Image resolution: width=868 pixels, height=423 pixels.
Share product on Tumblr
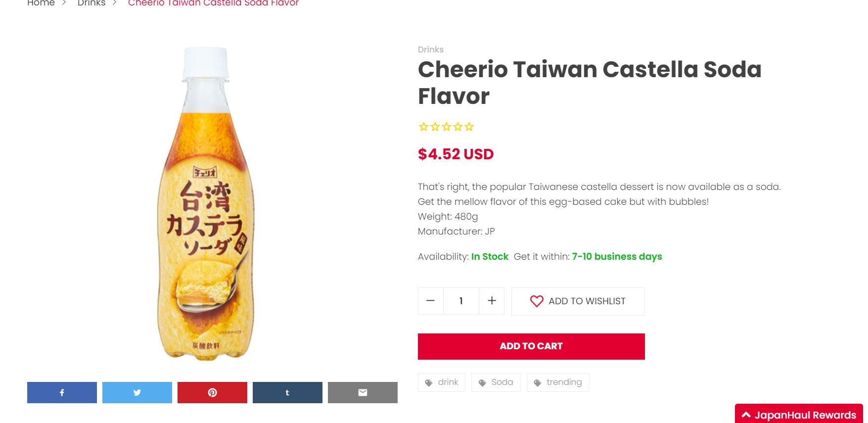(287, 392)
